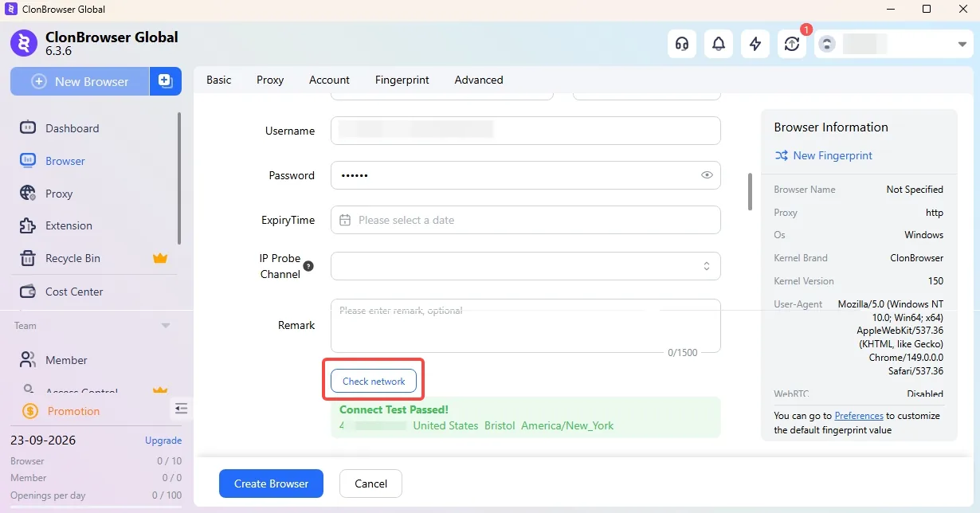The height and width of the screenshot is (513, 980).
Task: Click the calendar icon in ExpiryTime
Action: 345,220
